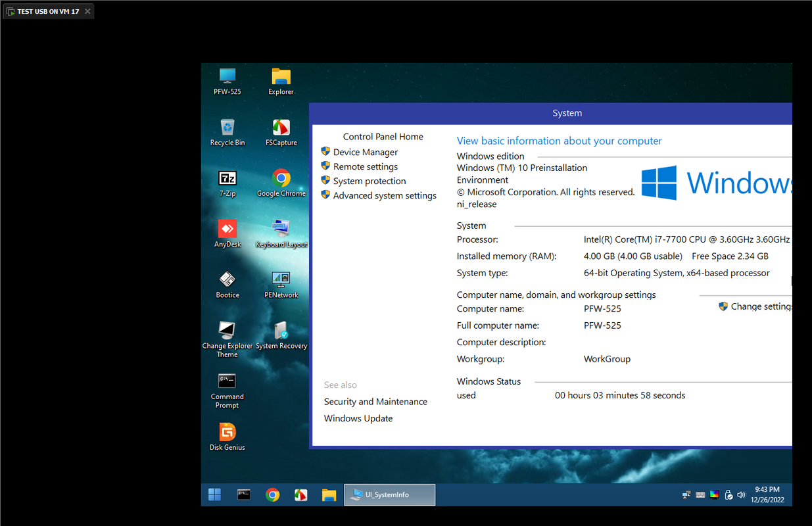Open FSCapture from the taskbar
This screenshot has width=812, height=526.
(x=300, y=495)
